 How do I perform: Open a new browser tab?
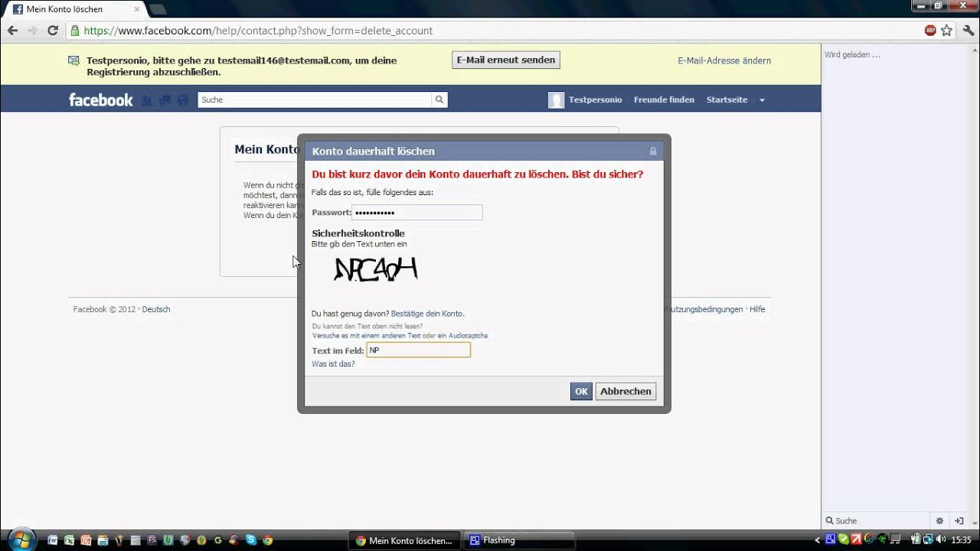click(x=158, y=9)
